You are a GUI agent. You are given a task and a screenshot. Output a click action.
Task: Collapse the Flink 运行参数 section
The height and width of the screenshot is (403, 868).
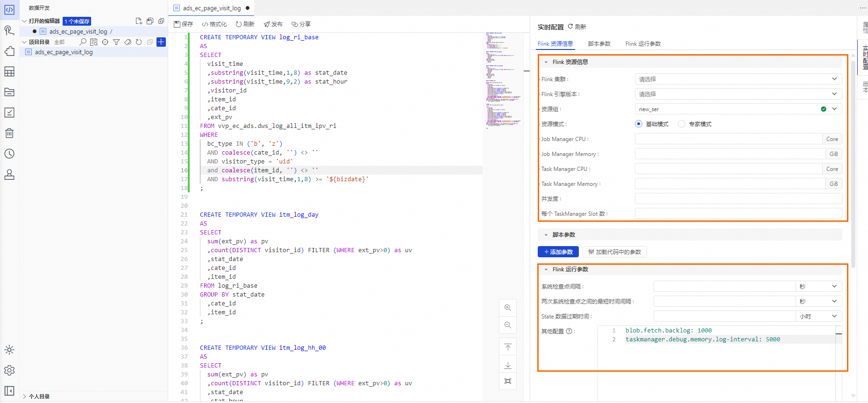coord(546,269)
